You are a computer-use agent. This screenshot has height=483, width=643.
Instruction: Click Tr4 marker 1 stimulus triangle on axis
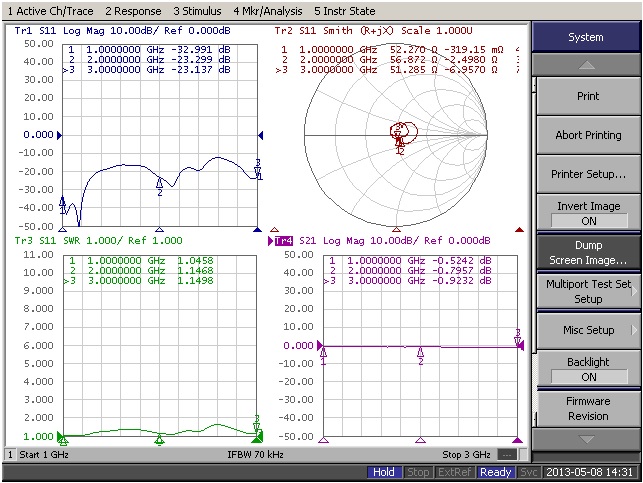324,440
